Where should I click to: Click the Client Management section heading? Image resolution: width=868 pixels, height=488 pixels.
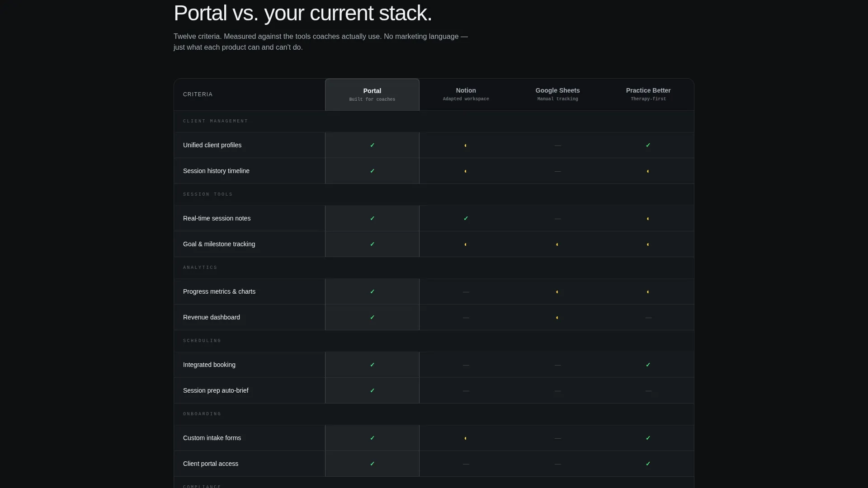216,121
